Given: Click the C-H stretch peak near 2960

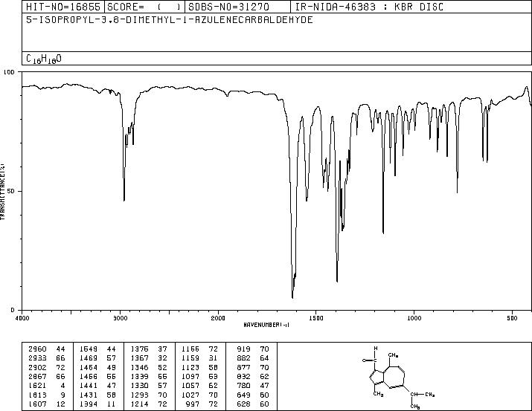Looking at the screenshot, I should [x=124, y=200].
